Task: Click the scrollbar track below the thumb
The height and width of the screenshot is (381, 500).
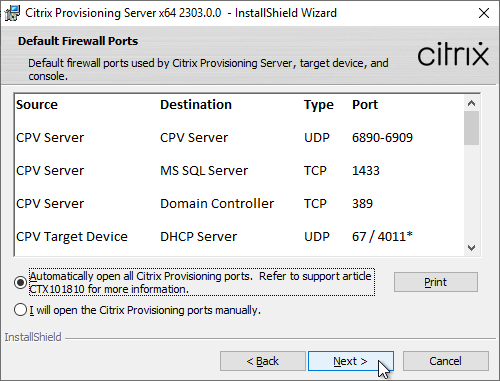Action: click(x=471, y=192)
